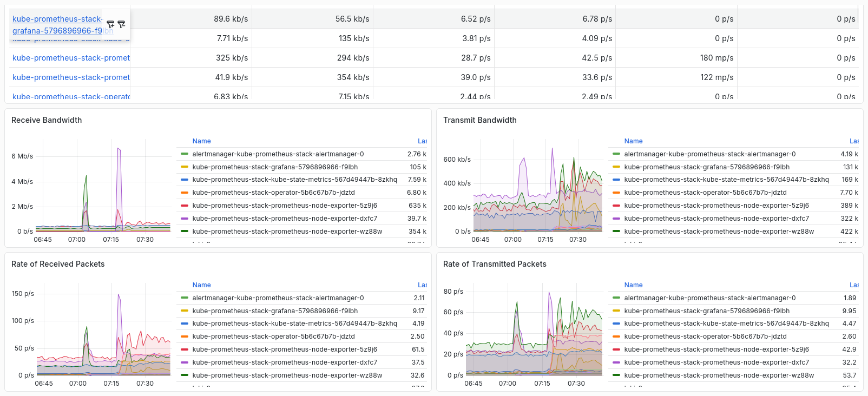Viewport: 868px width, 396px height.
Task: Click the 122 mp/s table cell
Action: (676, 77)
